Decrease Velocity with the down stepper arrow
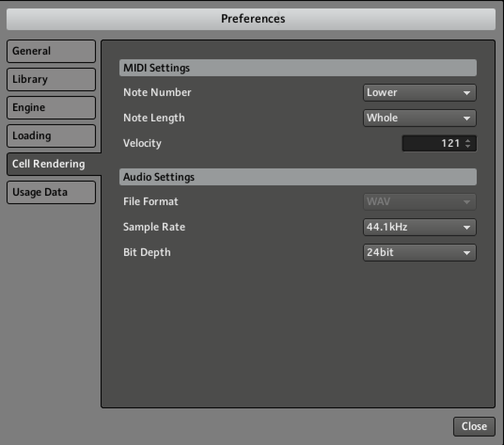Screen dimensions: 504x445 (x=467, y=146)
